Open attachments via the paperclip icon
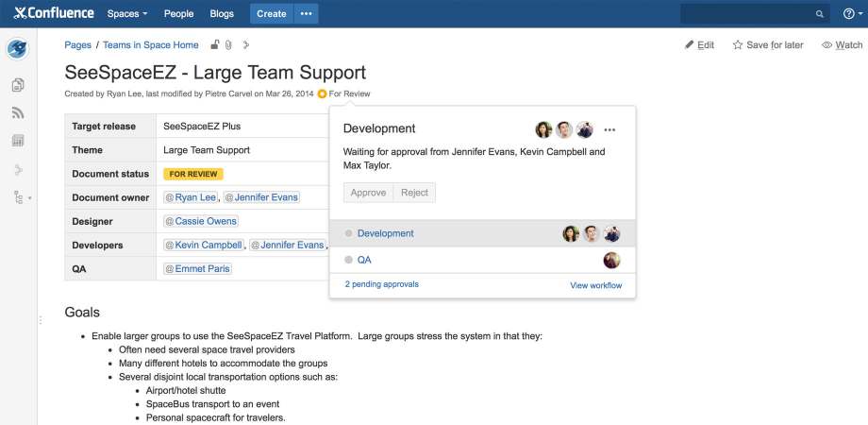The height and width of the screenshot is (425, 868). [x=228, y=44]
